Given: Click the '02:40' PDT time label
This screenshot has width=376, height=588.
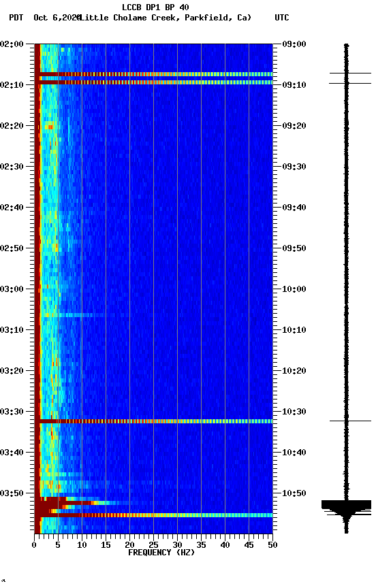Looking at the screenshot, I should coord(12,208).
